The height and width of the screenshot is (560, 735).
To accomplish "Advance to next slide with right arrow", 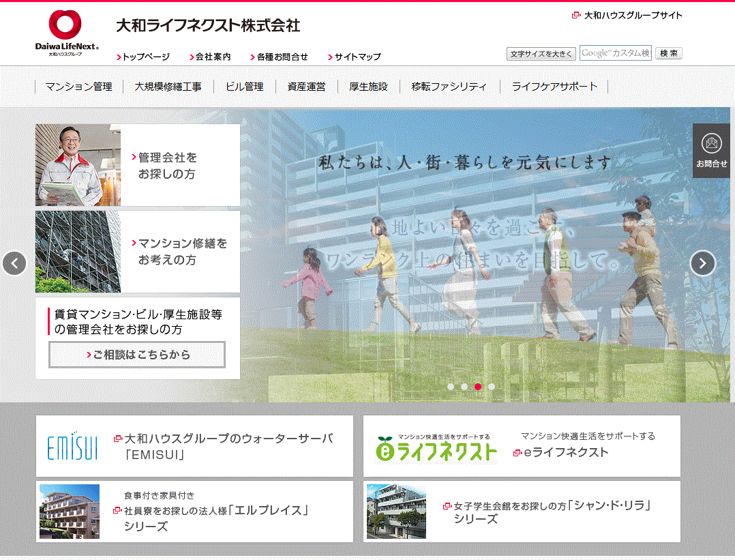I will [703, 263].
